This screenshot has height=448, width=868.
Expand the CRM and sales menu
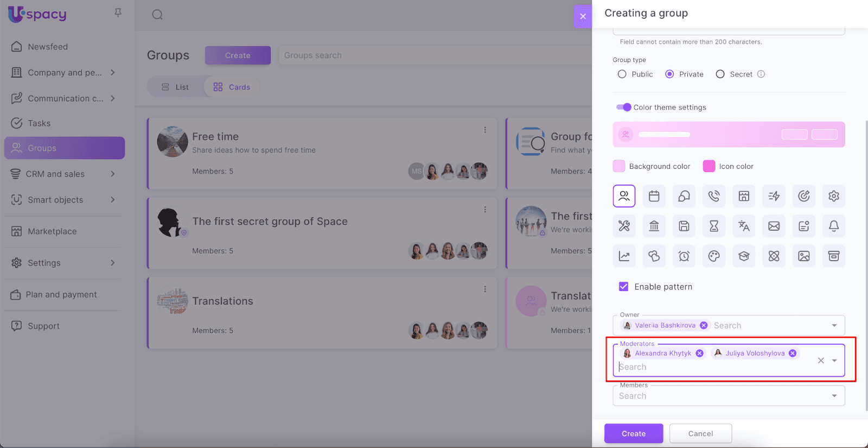coord(112,174)
